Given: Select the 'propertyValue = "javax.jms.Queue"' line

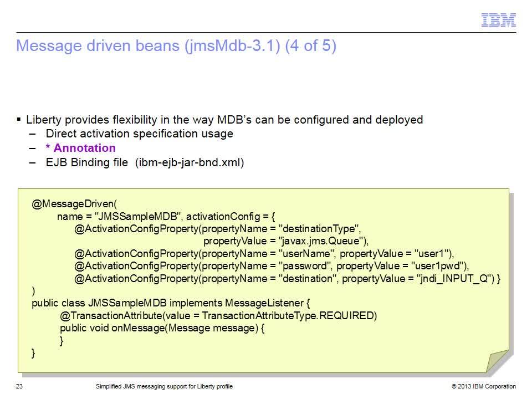Looking at the screenshot, I should click(286, 241).
